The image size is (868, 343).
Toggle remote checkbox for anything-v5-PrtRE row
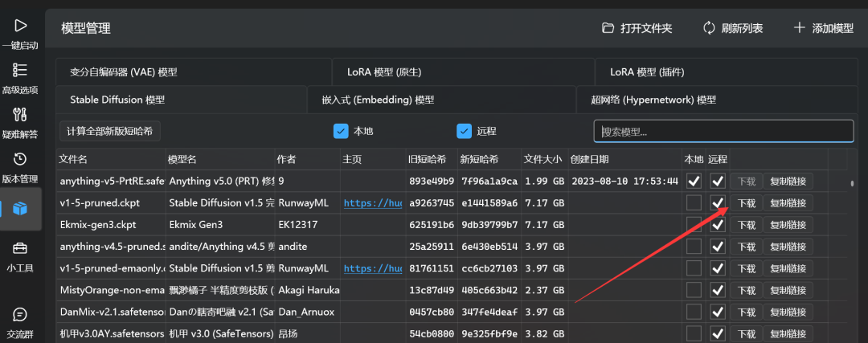click(718, 181)
